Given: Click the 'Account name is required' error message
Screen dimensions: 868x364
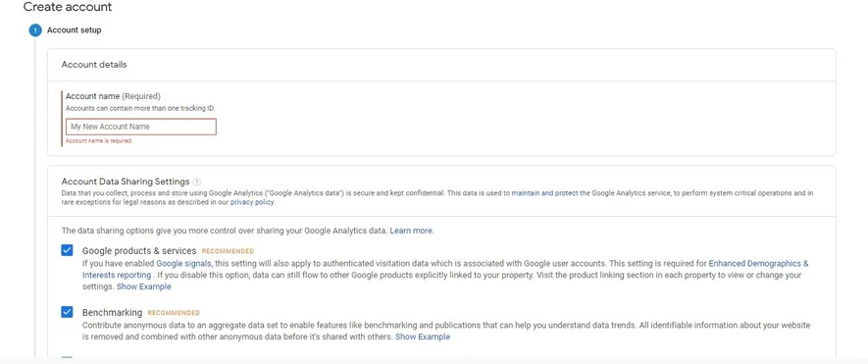Looking at the screenshot, I should (98, 140).
